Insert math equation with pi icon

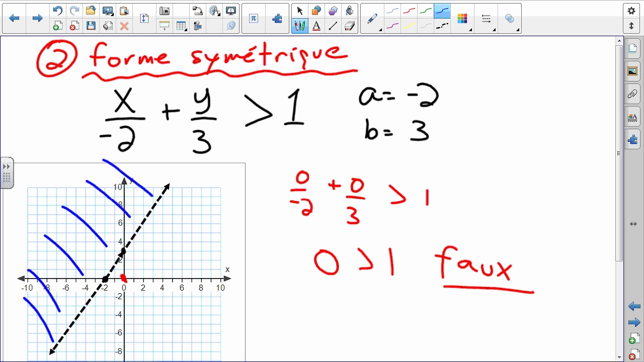click(254, 19)
